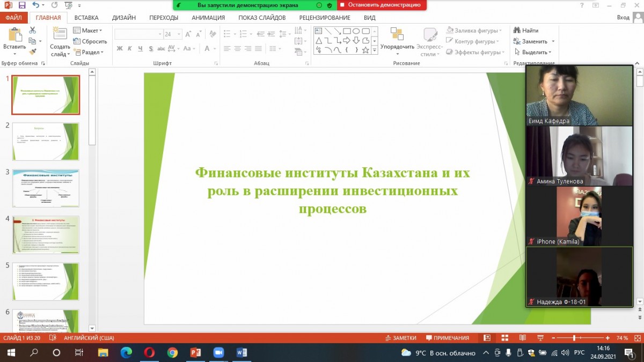Start slideshow from status bar icon
644x362 pixels.
[539, 338]
